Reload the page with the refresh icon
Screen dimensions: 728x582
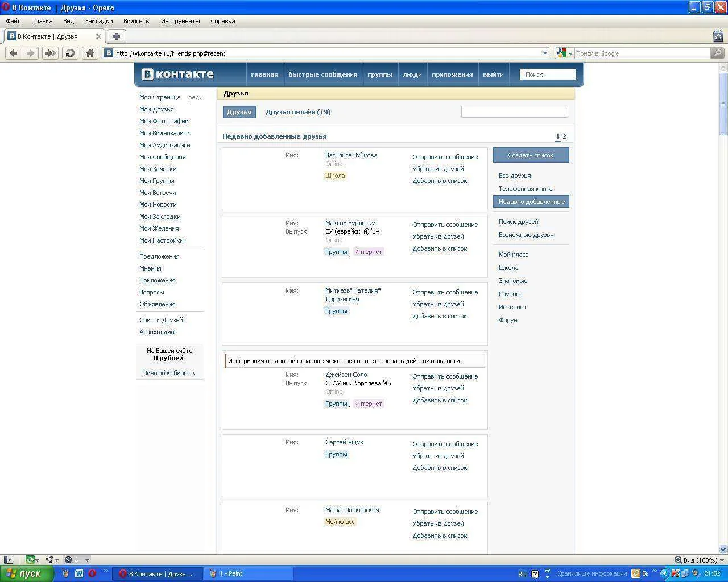[x=70, y=53]
